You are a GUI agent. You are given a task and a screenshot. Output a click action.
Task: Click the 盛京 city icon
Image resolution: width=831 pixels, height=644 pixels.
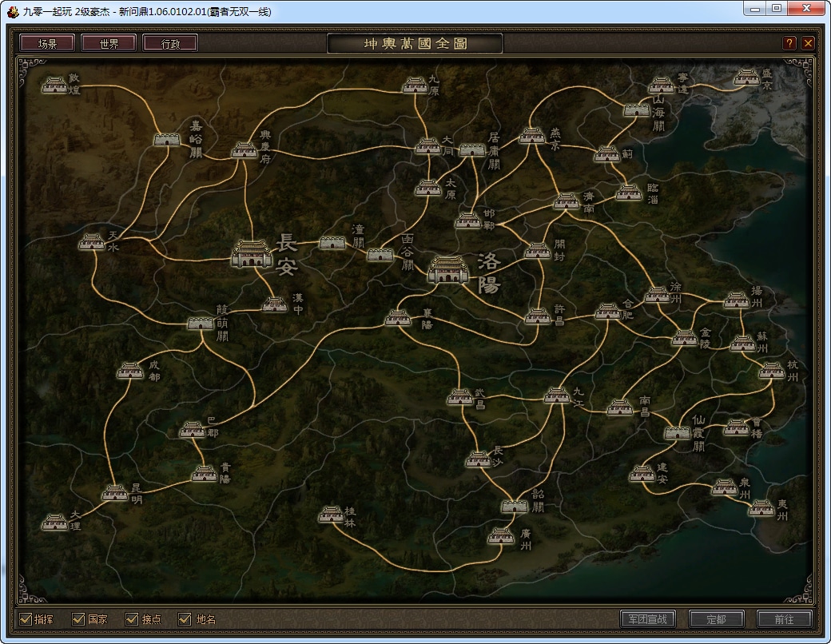pyautogui.click(x=746, y=78)
